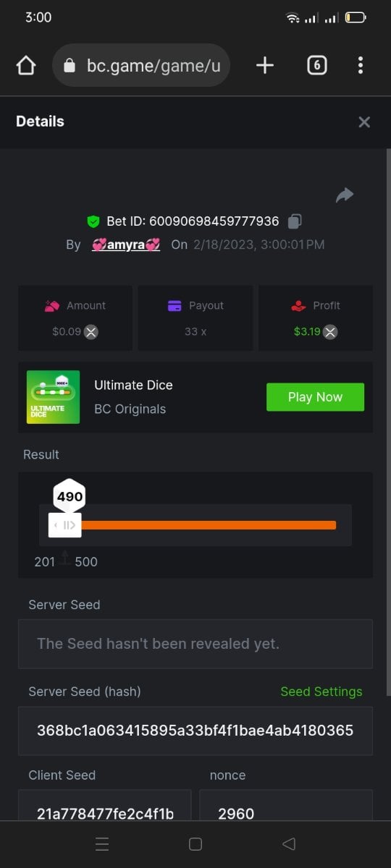Select the nonce field showing 2960
The height and width of the screenshot is (868, 391).
286,805
